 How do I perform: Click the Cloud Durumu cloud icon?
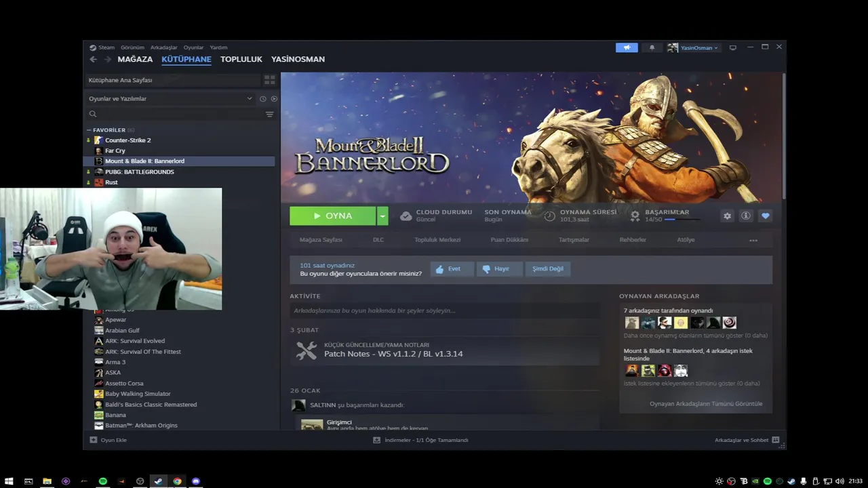pyautogui.click(x=406, y=216)
